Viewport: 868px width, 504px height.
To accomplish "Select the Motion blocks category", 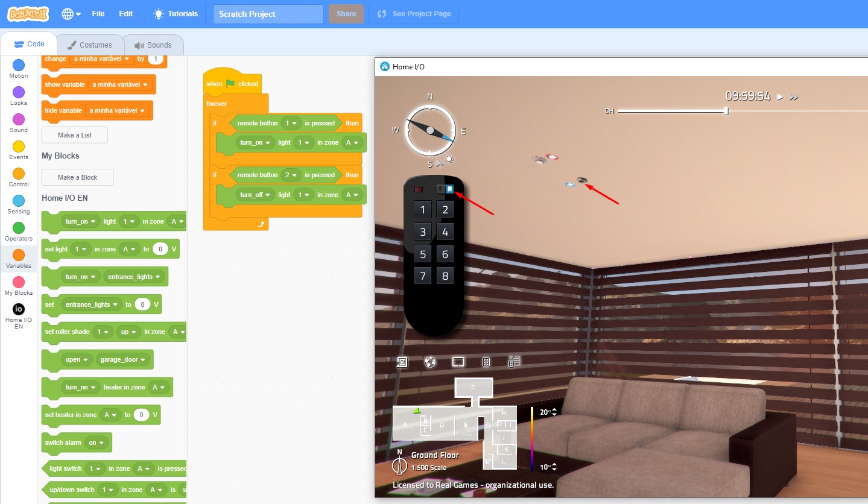I will [x=19, y=65].
